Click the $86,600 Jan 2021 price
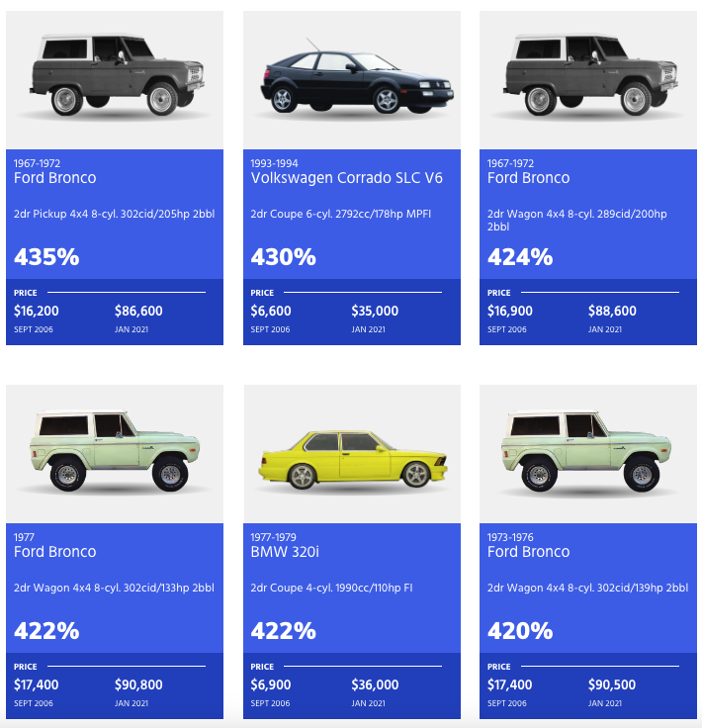This screenshot has width=702, height=728. [138, 311]
